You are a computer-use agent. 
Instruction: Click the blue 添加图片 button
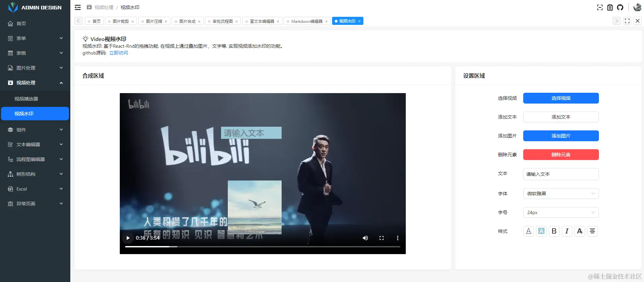click(561, 136)
